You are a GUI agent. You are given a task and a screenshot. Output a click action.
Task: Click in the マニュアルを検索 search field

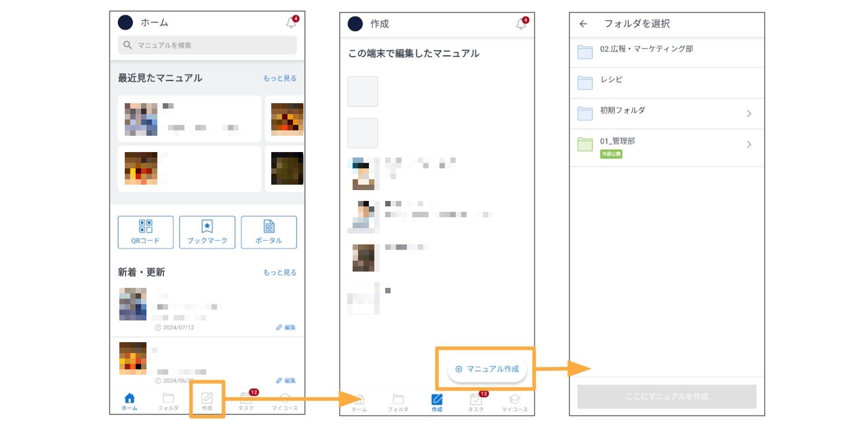[x=207, y=45]
